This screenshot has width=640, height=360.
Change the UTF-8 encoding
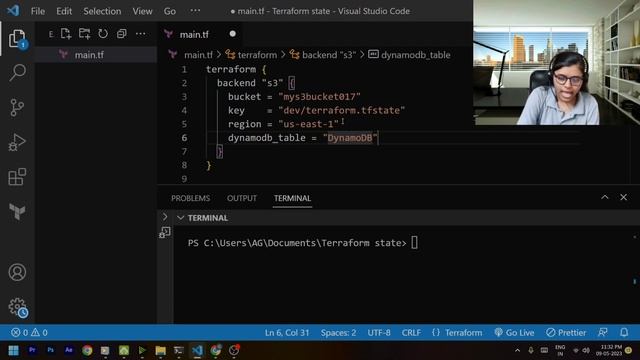[379, 333]
